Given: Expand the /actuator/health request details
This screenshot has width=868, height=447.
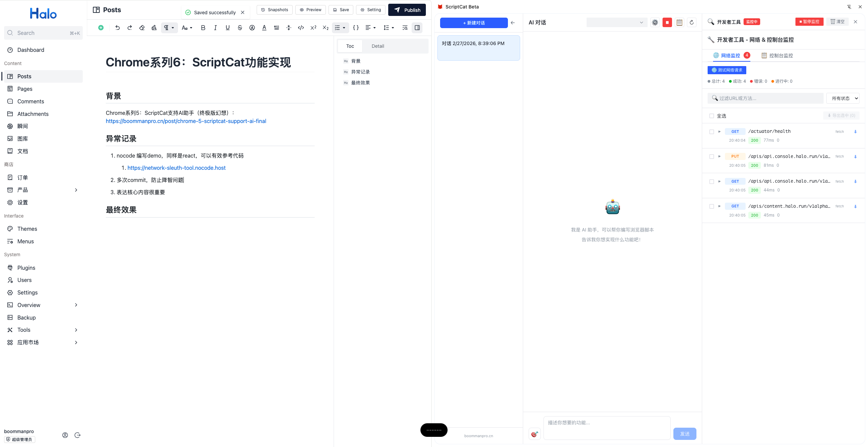Looking at the screenshot, I should pyautogui.click(x=719, y=131).
